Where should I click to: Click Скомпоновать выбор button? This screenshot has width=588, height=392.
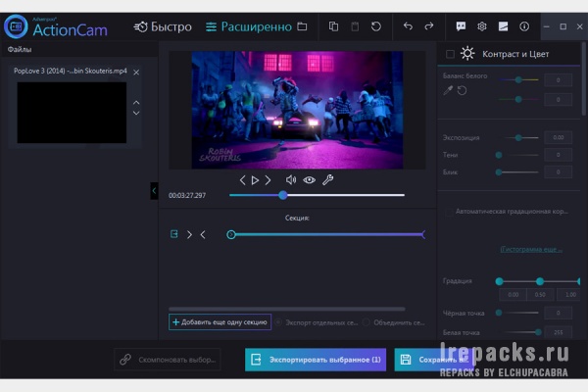(x=168, y=360)
